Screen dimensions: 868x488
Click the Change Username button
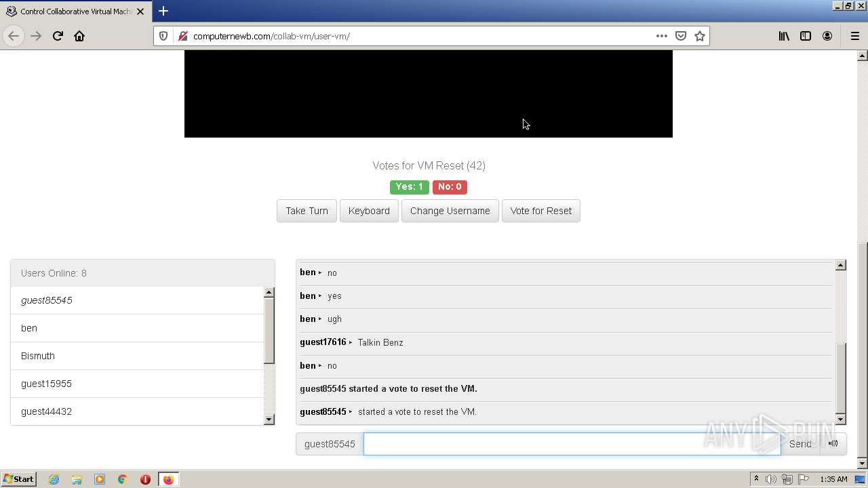[450, 211]
